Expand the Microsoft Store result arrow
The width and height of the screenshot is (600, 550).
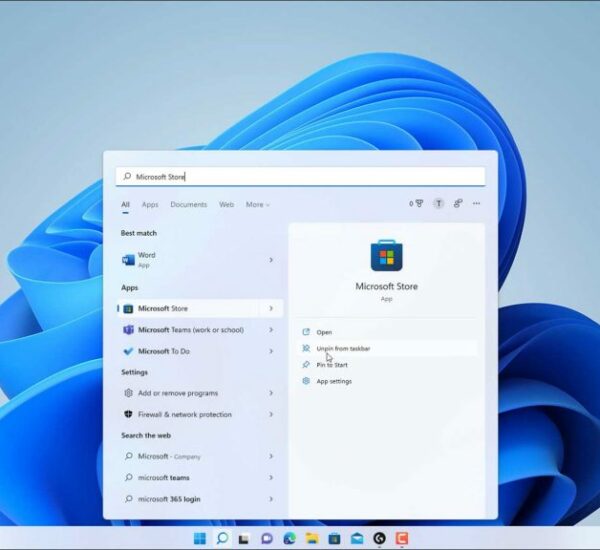pos(271,308)
